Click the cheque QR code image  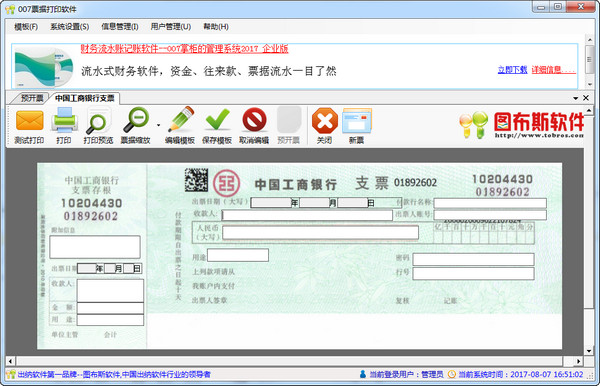click(x=196, y=180)
